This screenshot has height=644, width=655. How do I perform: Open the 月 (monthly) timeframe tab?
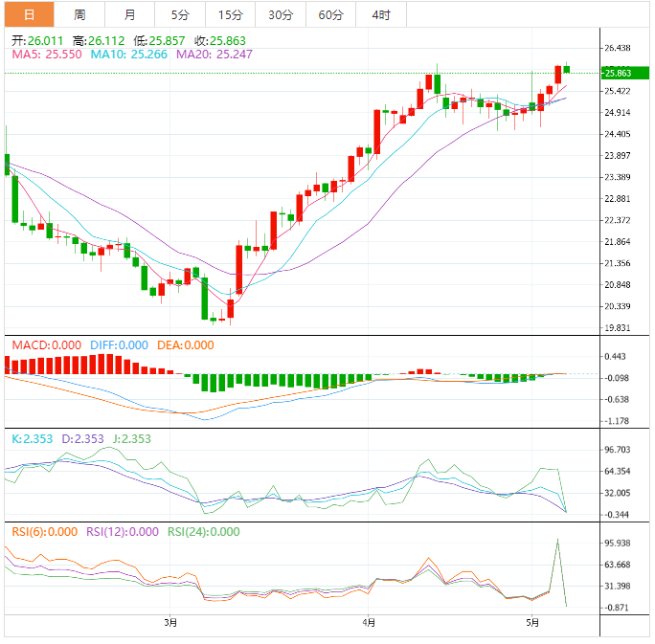point(129,14)
